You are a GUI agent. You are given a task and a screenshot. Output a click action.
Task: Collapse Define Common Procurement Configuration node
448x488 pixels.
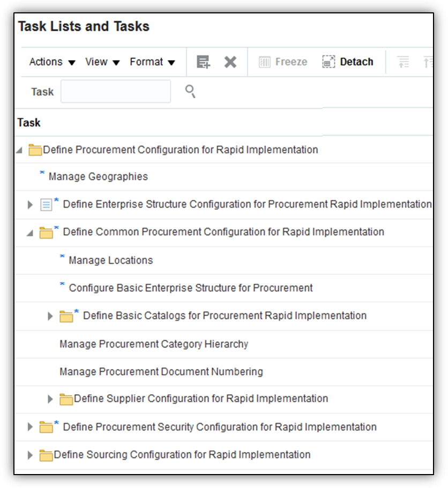30,233
